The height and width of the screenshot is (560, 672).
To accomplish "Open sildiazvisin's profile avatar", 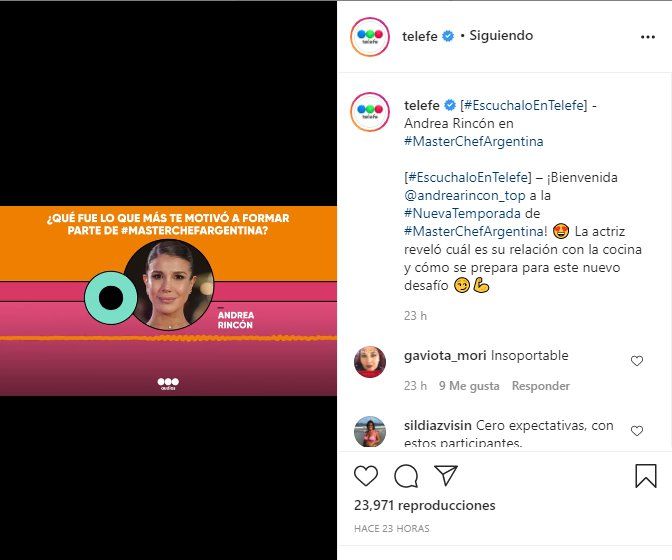I will click(x=370, y=431).
